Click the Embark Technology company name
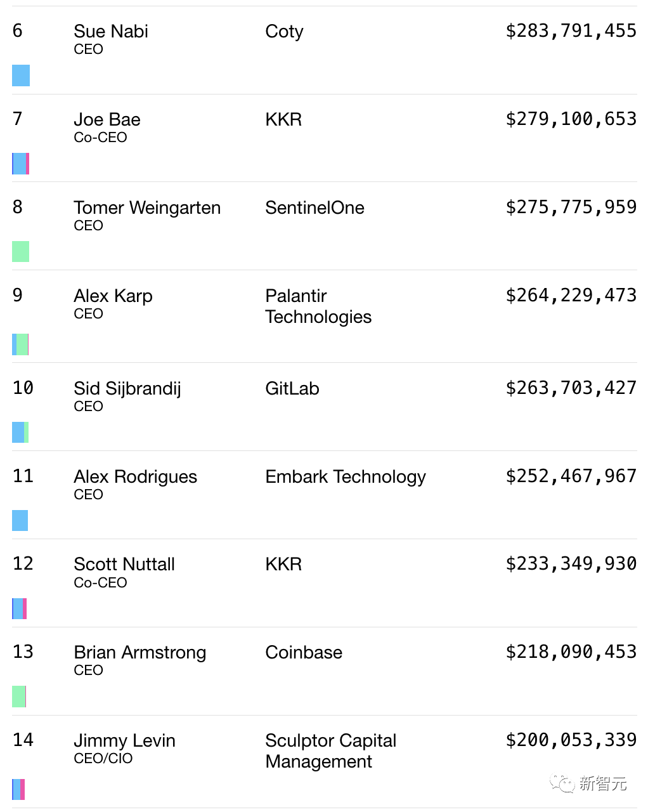 [x=346, y=476]
